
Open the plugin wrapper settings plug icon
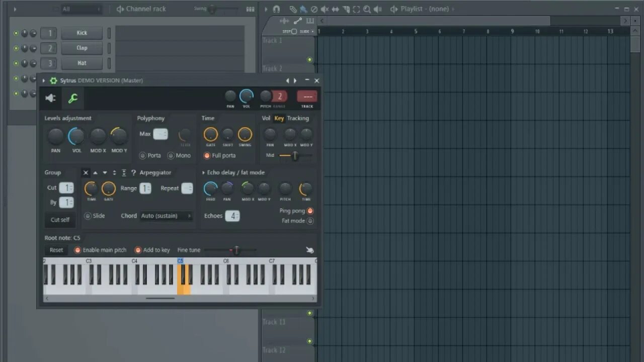[51, 98]
